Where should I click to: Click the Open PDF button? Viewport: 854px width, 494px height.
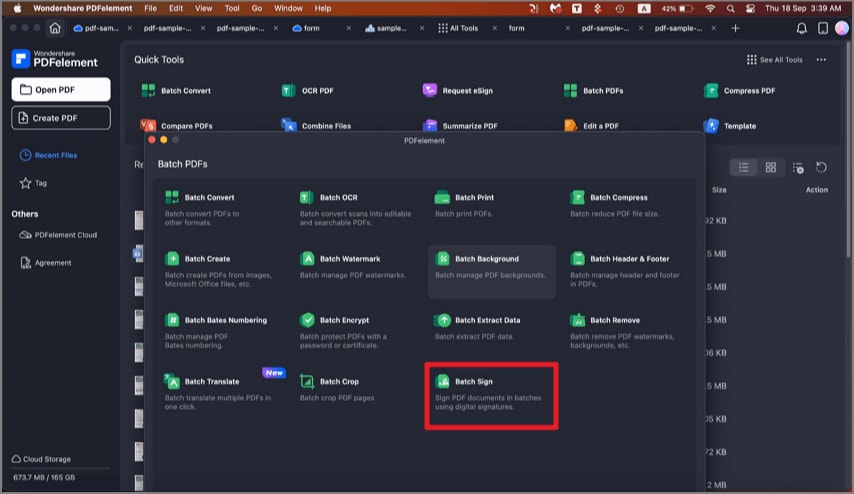pos(61,89)
